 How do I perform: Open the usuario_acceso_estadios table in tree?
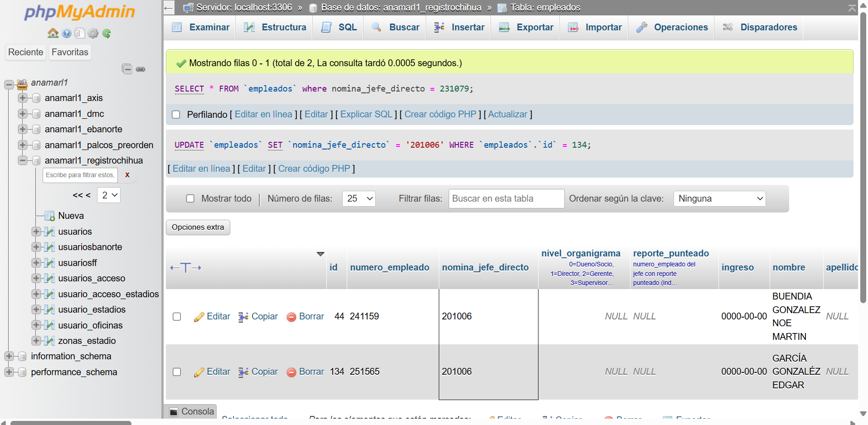pyautogui.click(x=108, y=294)
